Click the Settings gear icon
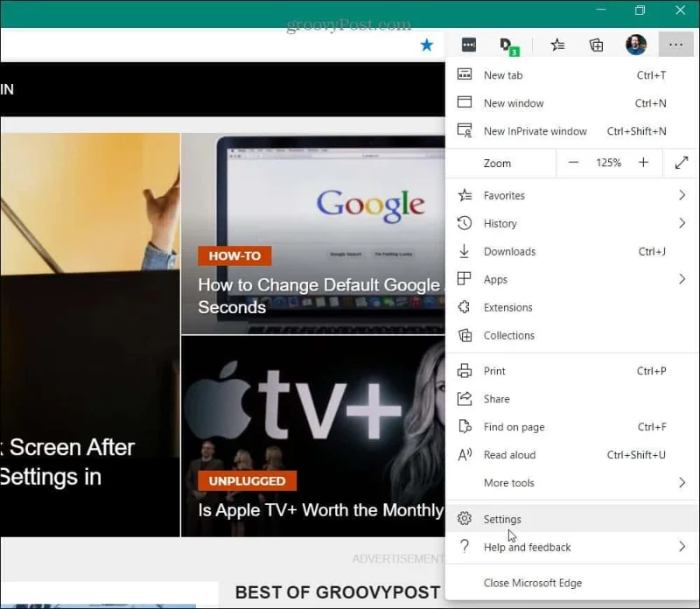The width and height of the screenshot is (700, 609). pyautogui.click(x=465, y=518)
